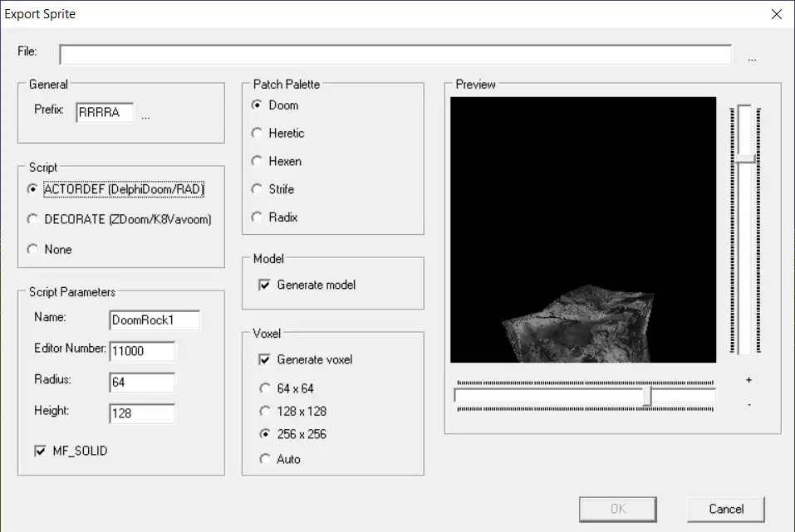Select DECORATE (ZDoom/K8Vavoom) script option
Image resolution: width=795 pixels, height=532 pixels.
[119, 219]
